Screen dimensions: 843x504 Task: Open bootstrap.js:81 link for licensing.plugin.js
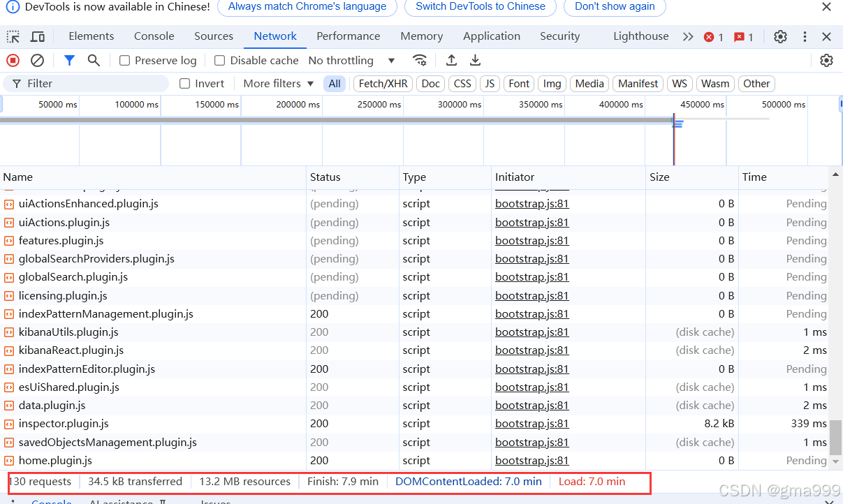click(532, 296)
